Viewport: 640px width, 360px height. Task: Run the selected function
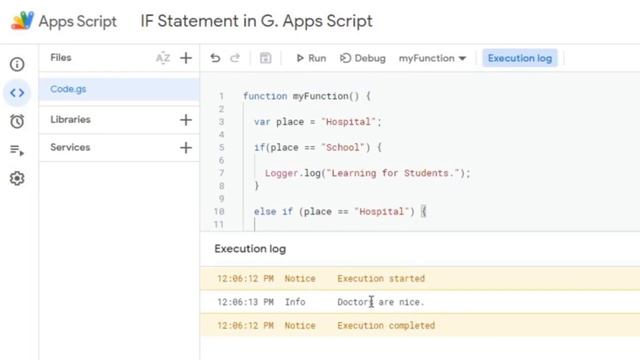coord(311,58)
